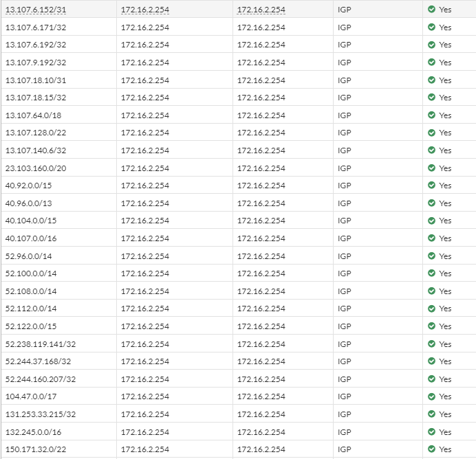The image size is (476, 459).
Task: Select the 52.238.119.141/32 route entry
Action: 41,344
